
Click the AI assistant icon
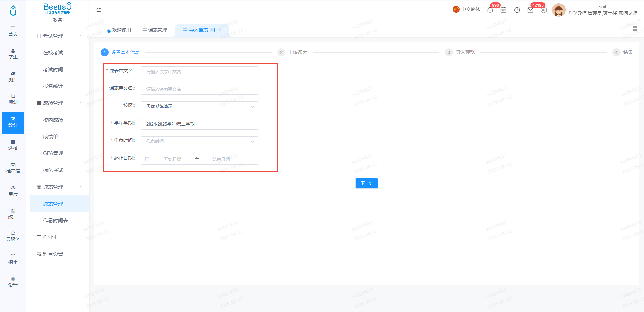click(x=544, y=10)
